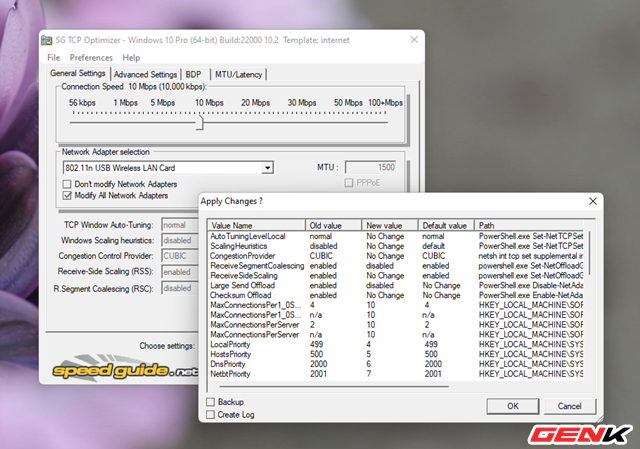Select the LocalPriority row
The height and width of the screenshot is (449, 640).
[x=396, y=345]
